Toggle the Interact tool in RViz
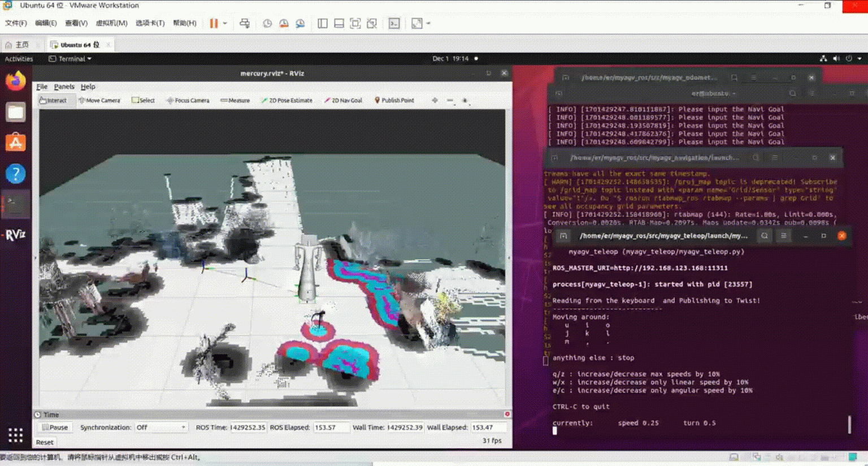 (x=53, y=101)
